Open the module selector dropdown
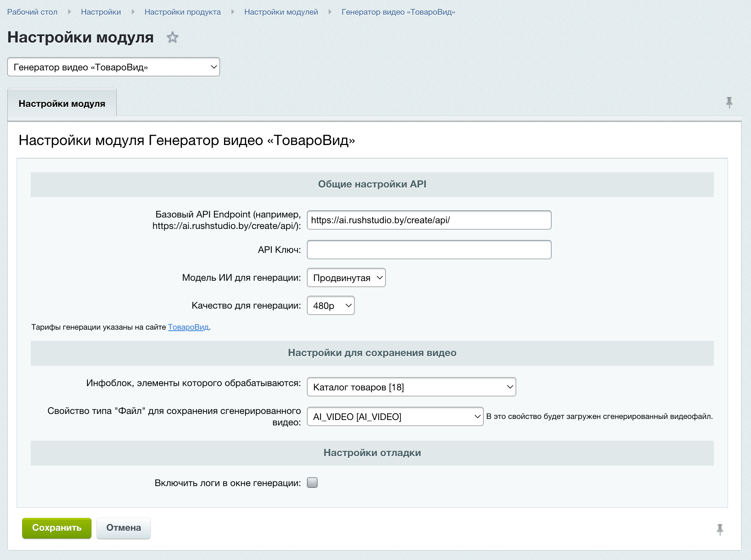Screen dimensions: 751x560 (113, 67)
